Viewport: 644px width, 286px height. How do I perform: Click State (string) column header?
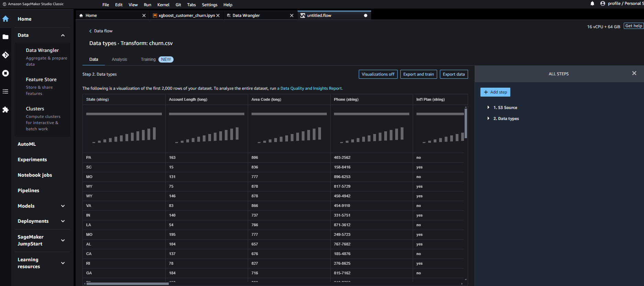pos(124,99)
